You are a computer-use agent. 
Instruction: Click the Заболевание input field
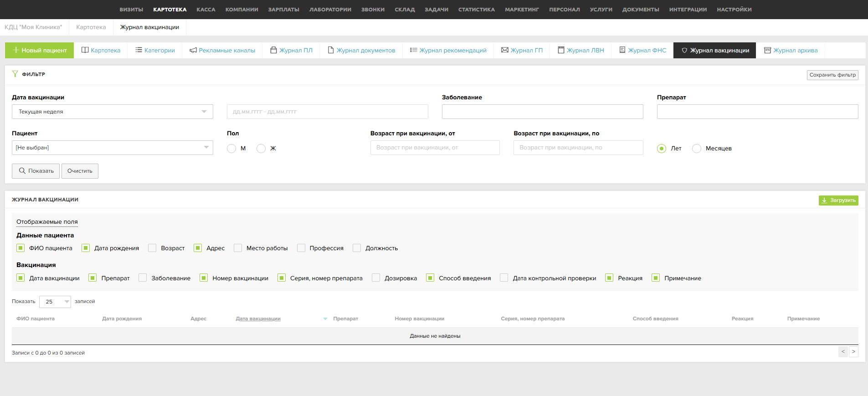tap(543, 112)
